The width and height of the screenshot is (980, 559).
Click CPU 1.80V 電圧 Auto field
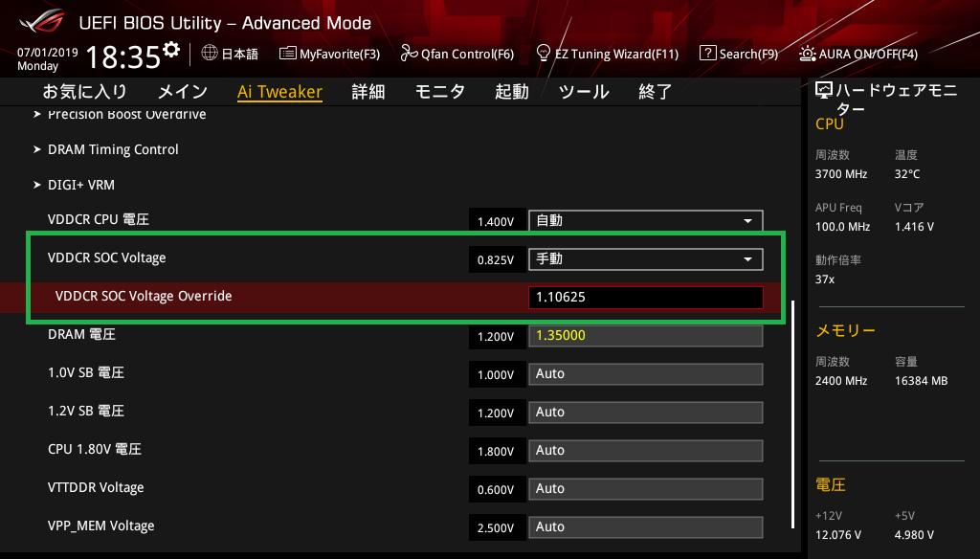tap(646, 450)
